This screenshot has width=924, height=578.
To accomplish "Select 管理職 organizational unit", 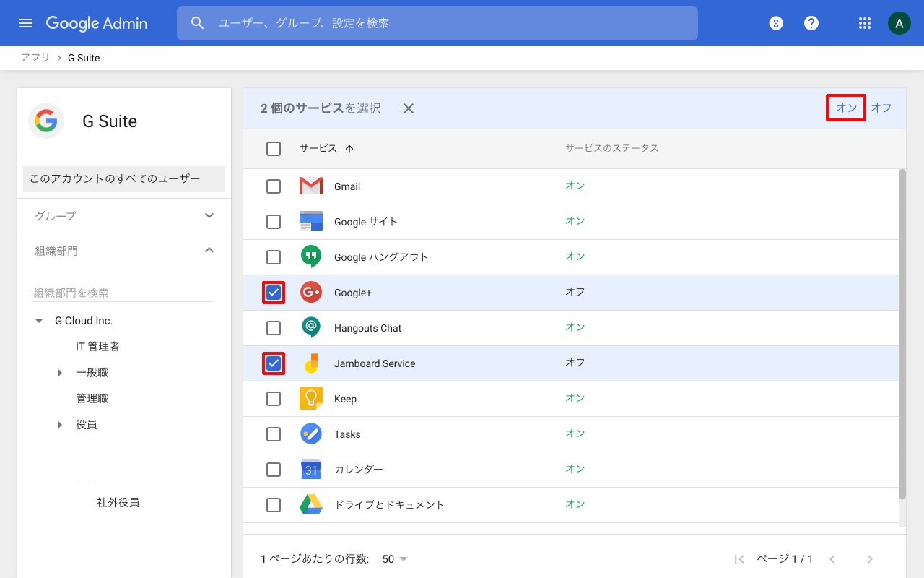I will pyautogui.click(x=92, y=399).
